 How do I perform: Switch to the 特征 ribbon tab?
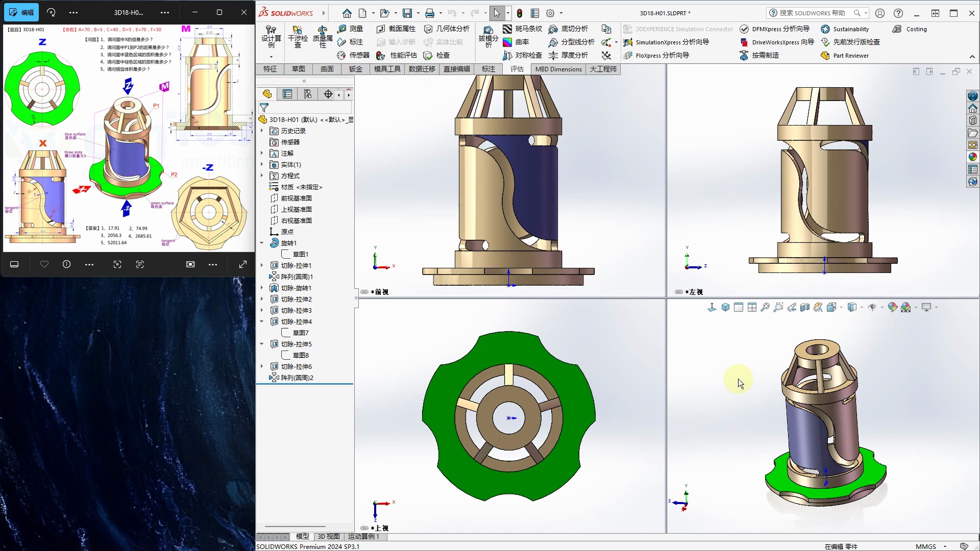tap(270, 69)
